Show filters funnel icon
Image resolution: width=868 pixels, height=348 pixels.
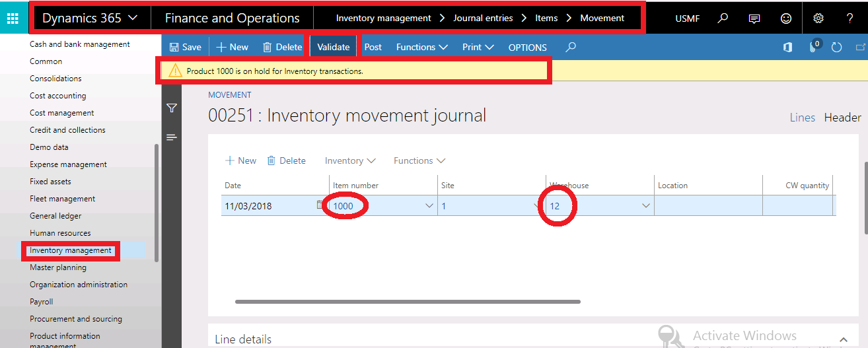[x=172, y=108]
